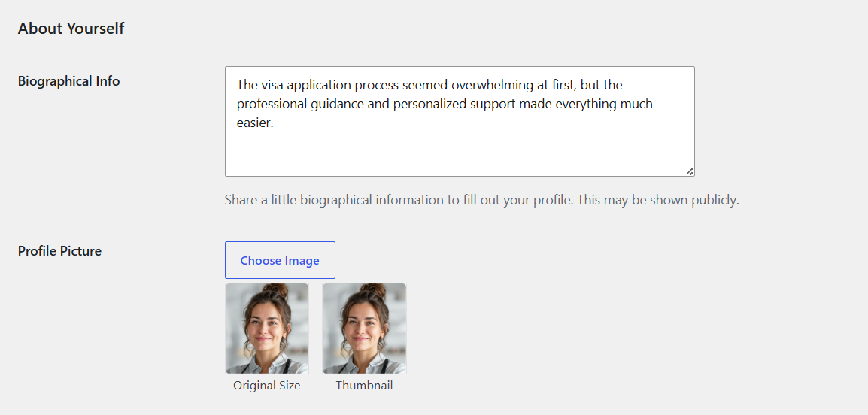
Task: Click the 'About Yourself' heading
Action: click(71, 29)
